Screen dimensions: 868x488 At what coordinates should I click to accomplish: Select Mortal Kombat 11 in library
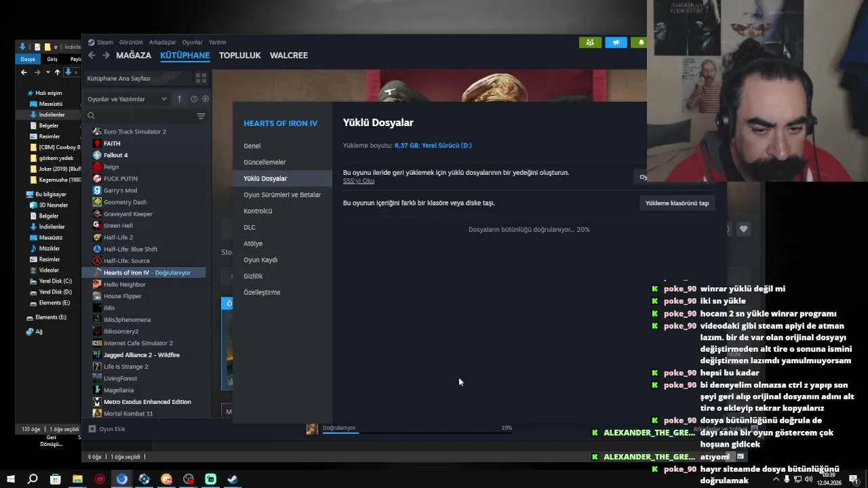coord(144,413)
